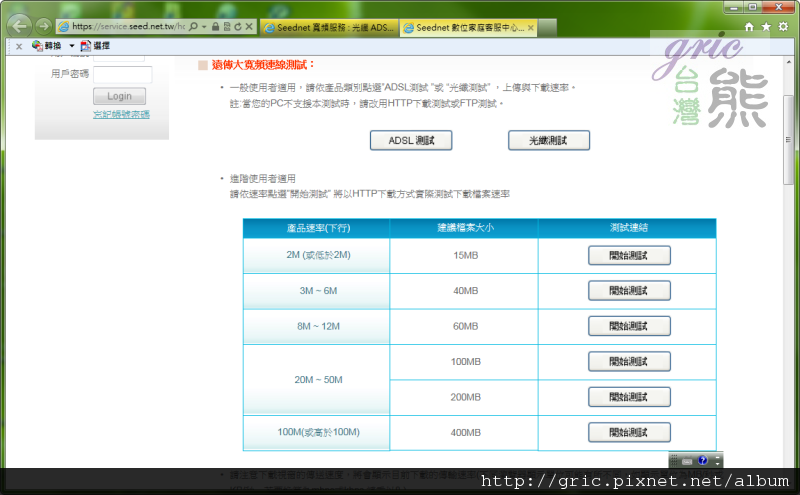Maximize the browser window
The height and width of the screenshot is (495, 800).
point(752,8)
